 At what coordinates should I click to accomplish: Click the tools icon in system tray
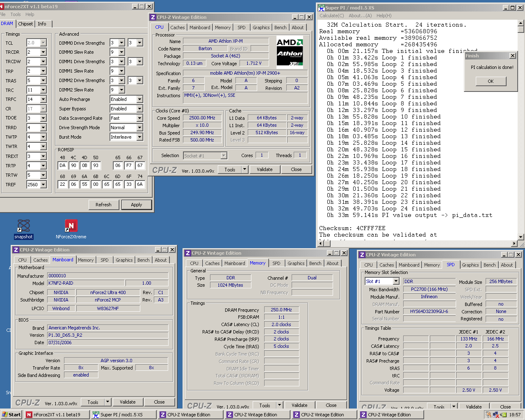[488, 415]
